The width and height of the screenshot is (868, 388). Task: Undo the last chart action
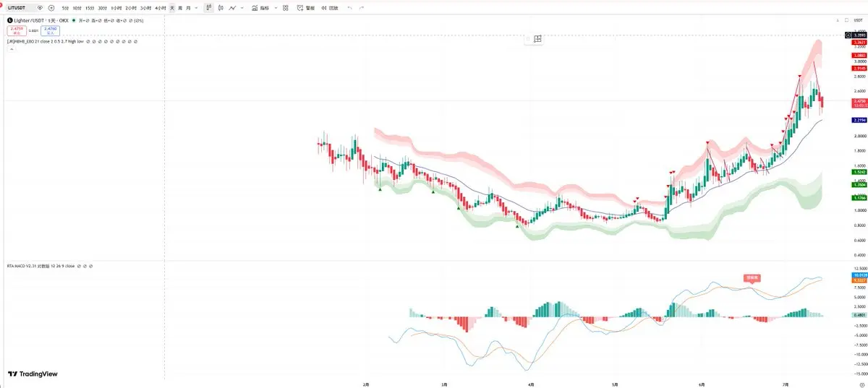click(350, 7)
